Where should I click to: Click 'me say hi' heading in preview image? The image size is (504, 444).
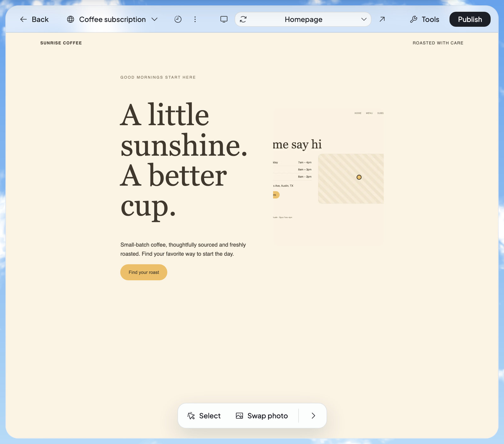(297, 144)
